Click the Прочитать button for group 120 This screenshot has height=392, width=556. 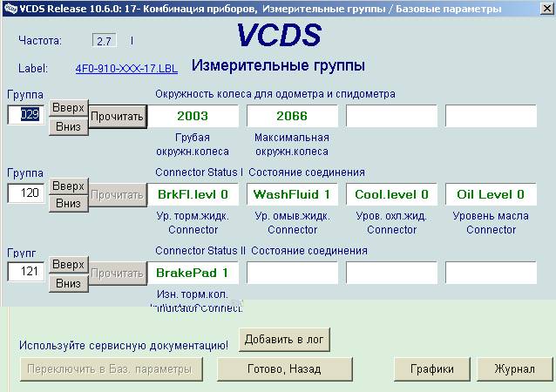pos(118,194)
